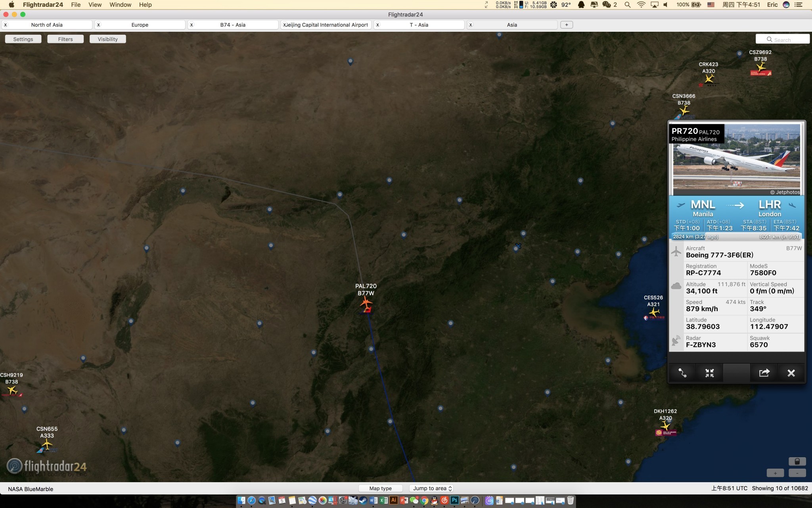The height and width of the screenshot is (508, 812).
Task: Open the File menu
Action: pyautogui.click(x=76, y=5)
